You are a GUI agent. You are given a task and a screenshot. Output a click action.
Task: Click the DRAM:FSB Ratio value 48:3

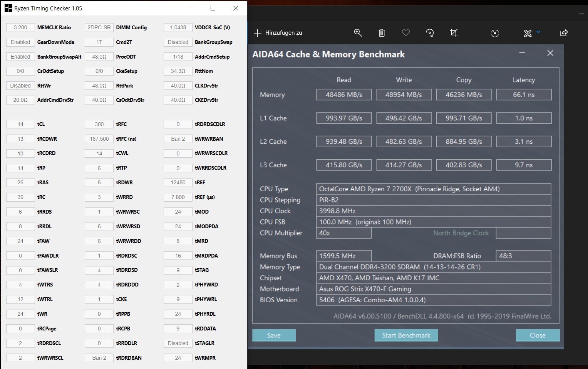(x=524, y=256)
